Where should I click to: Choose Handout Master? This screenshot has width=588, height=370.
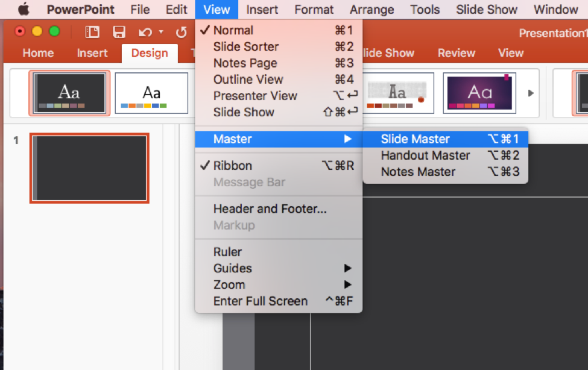(425, 155)
